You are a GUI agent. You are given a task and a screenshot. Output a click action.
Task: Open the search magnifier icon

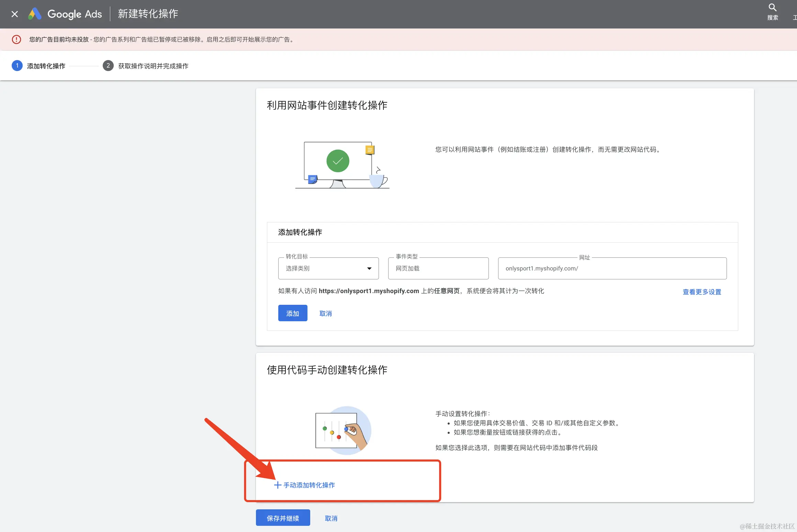click(772, 8)
